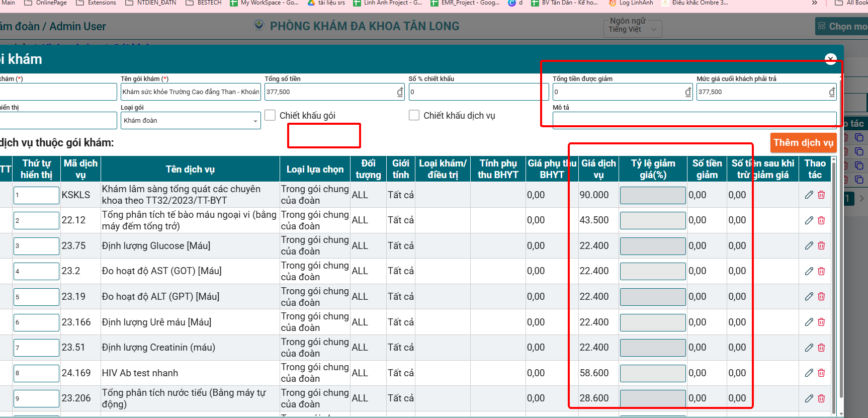This screenshot has height=418, width=868.
Task: Open BV Tân Dân bookmark
Action: (565, 3)
